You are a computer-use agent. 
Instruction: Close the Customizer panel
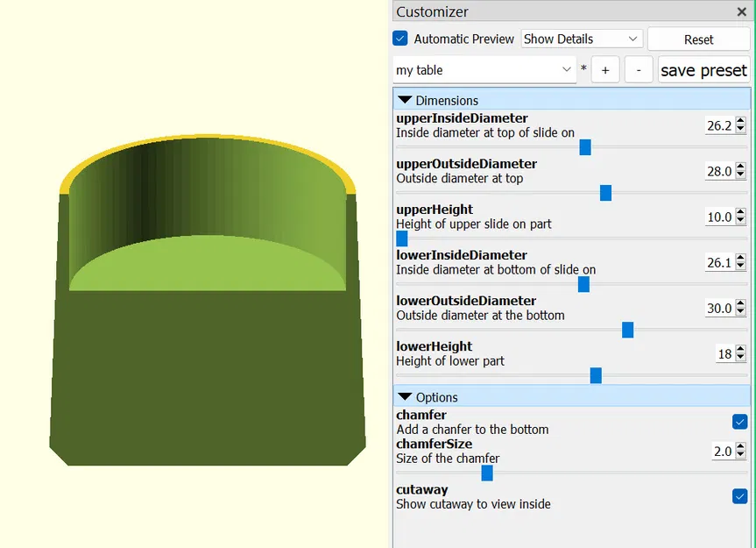pos(741,11)
